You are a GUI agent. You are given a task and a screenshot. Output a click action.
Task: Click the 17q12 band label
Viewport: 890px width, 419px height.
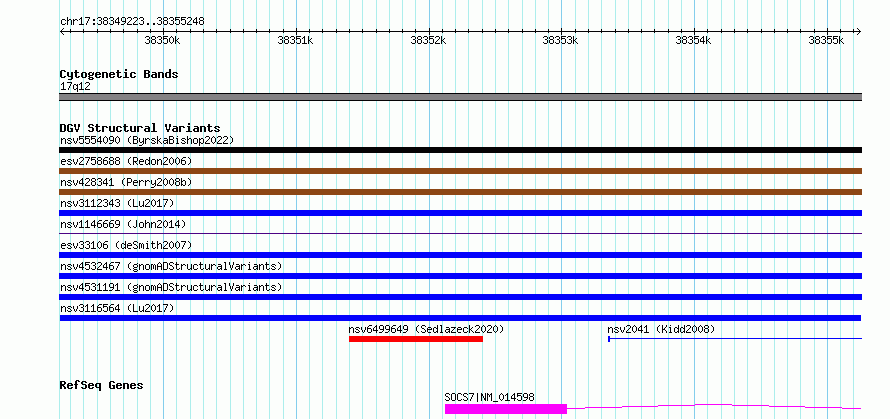pyautogui.click(x=75, y=87)
